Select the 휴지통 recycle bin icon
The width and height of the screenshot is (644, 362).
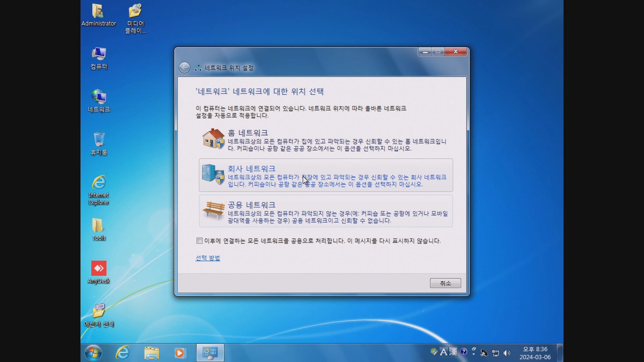coord(99,144)
